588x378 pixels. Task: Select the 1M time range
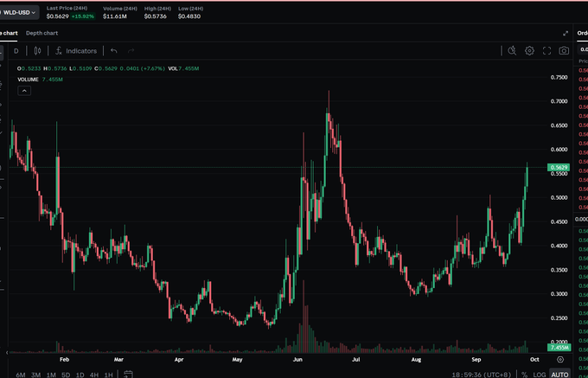tap(51, 375)
